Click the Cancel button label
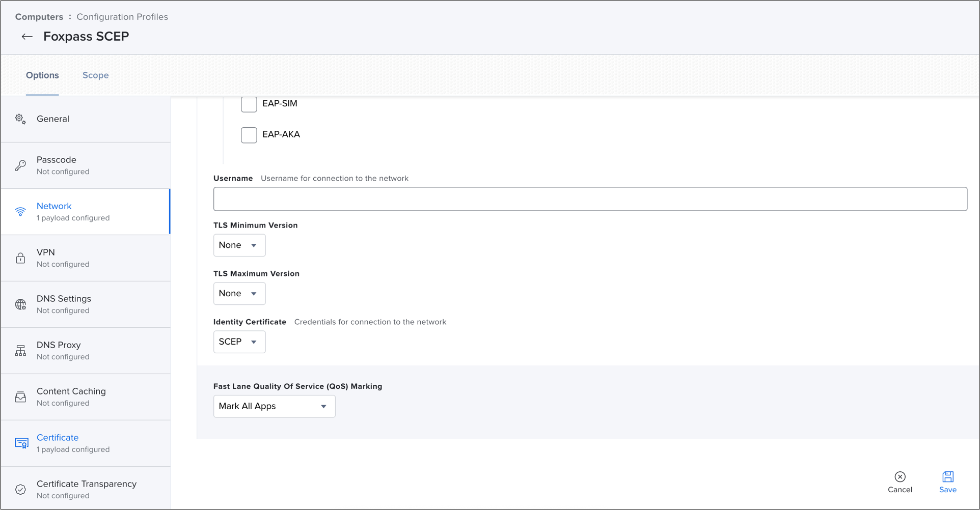980x510 pixels. [x=900, y=490]
